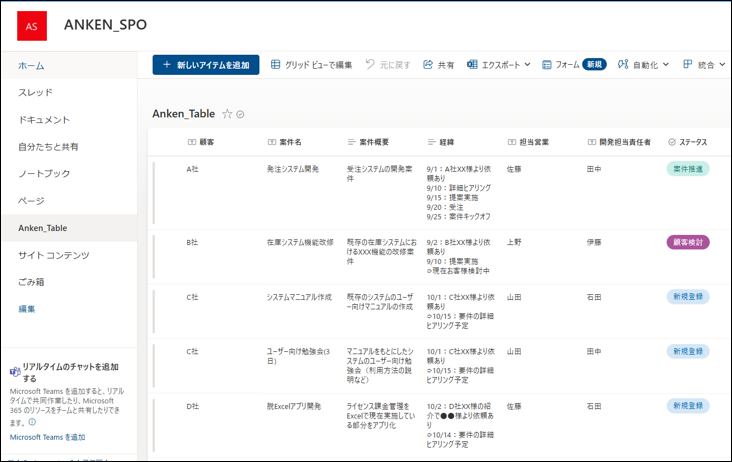Expand the エクスポート dropdown
Screen dimensions: 732x462
(x=499, y=65)
